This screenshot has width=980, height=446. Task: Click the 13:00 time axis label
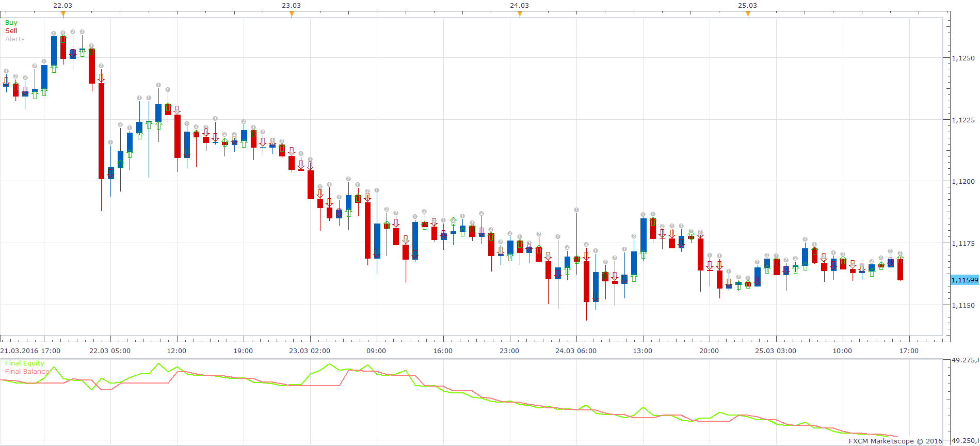[x=642, y=351]
